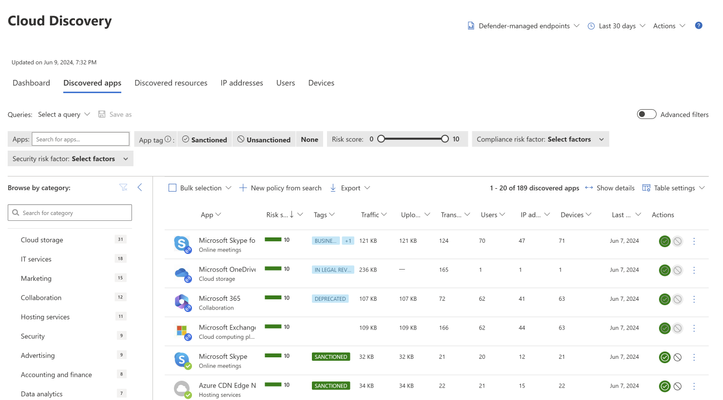The width and height of the screenshot is (723, 400).
Task: Open the help question mark icon
Action: pos(698,26)
